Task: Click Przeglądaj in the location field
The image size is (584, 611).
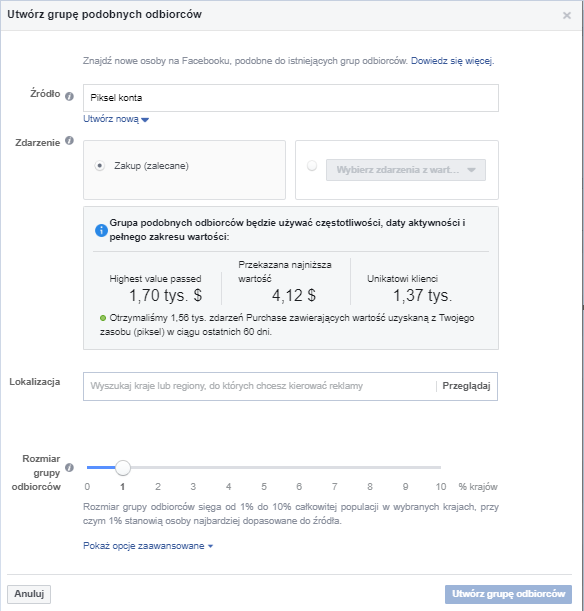Action: tap(466, 386)
